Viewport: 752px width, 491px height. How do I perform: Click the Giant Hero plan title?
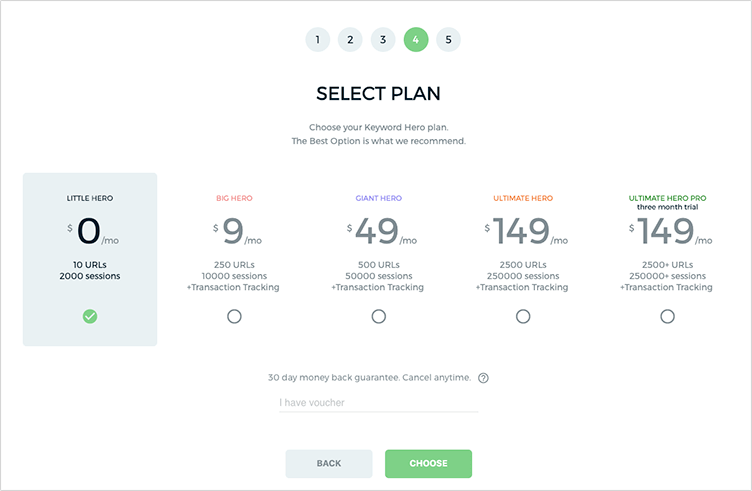(x=379, y=199)
